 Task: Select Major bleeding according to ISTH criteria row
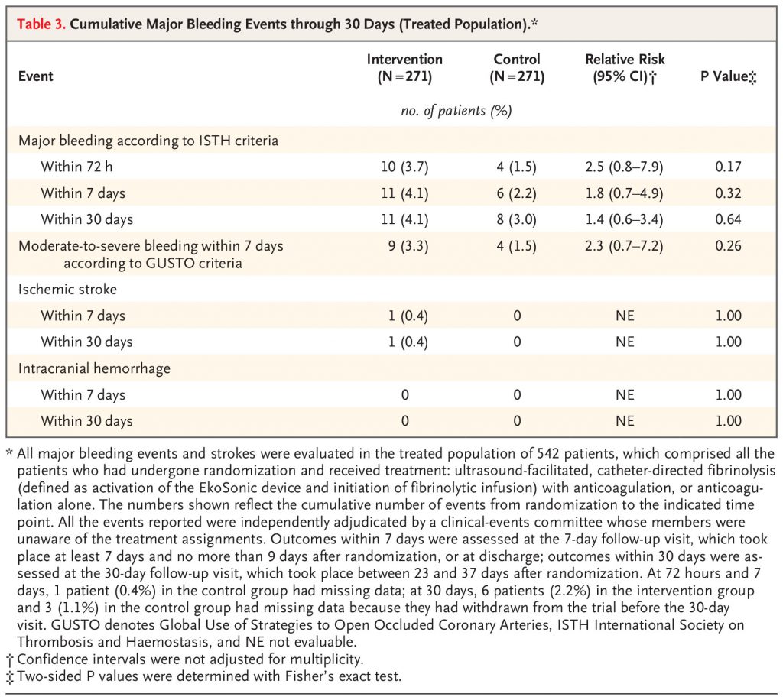tap(391, 140)
